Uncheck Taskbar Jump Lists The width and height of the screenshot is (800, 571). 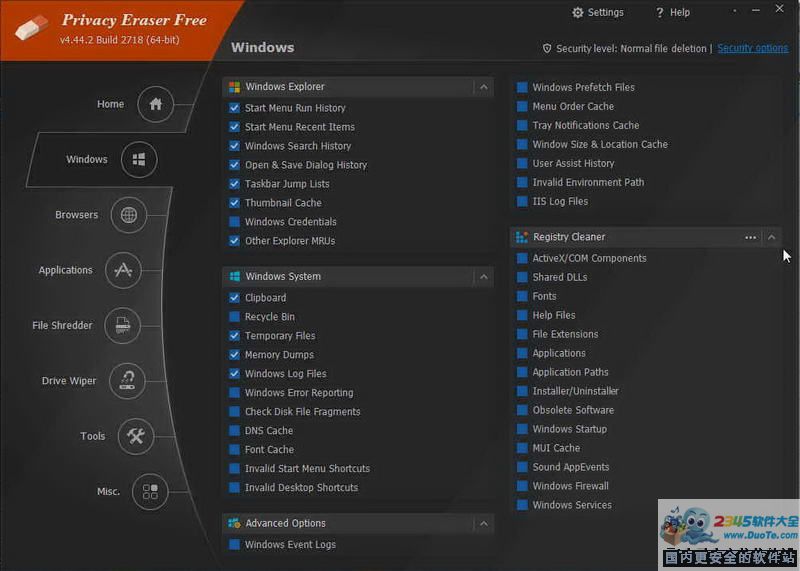[x=234, y=184]
